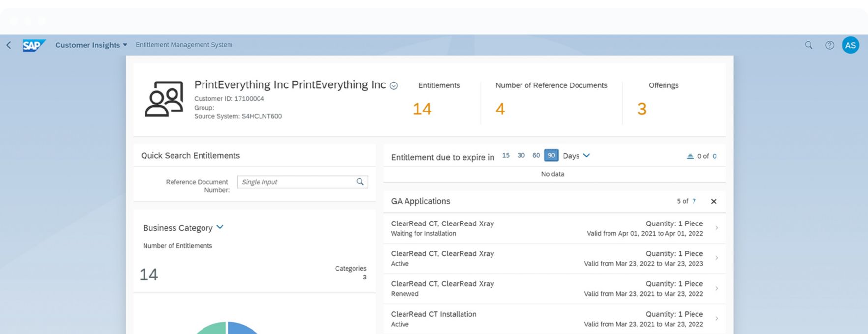This screenshot has height=334, width=868.
Task: Click the magnifier in Reference Document field
Action: [360, 182]
